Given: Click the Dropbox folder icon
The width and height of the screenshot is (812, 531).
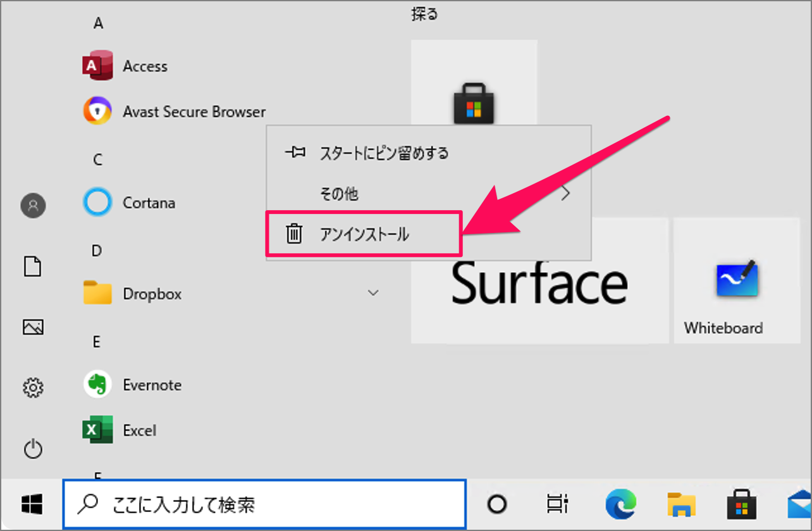Looking at the screenshot, I should point(97,294).
